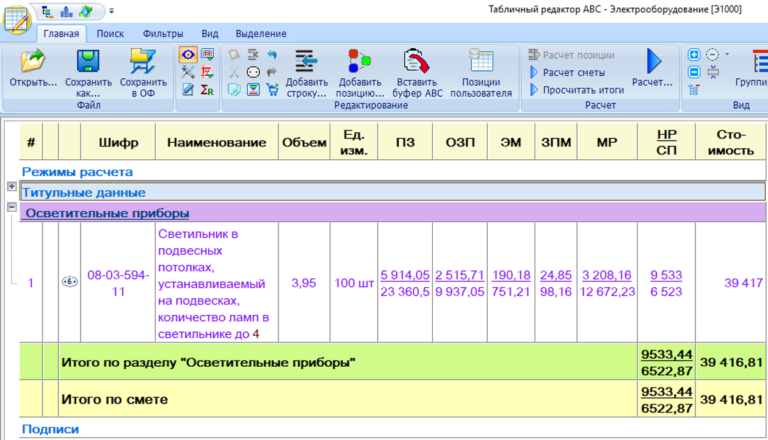Viewport: 768px width, 440px height.
Task: Click the greyed paste clipboard icon
Action: pyautogui.click(x=234, y=54)
